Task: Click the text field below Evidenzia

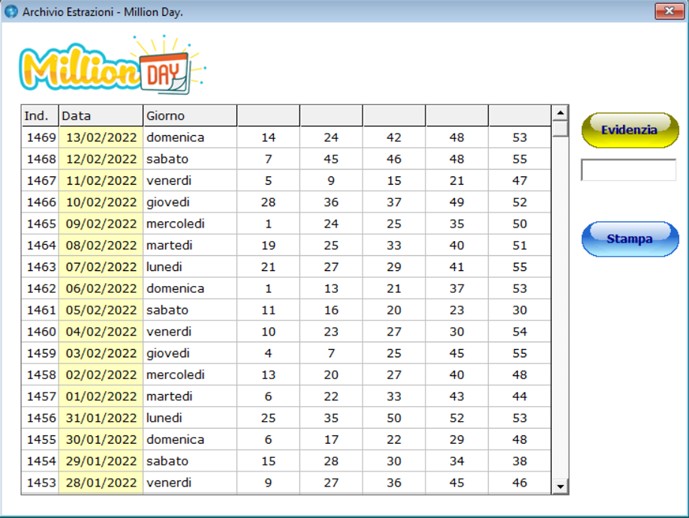Action: 628,170
